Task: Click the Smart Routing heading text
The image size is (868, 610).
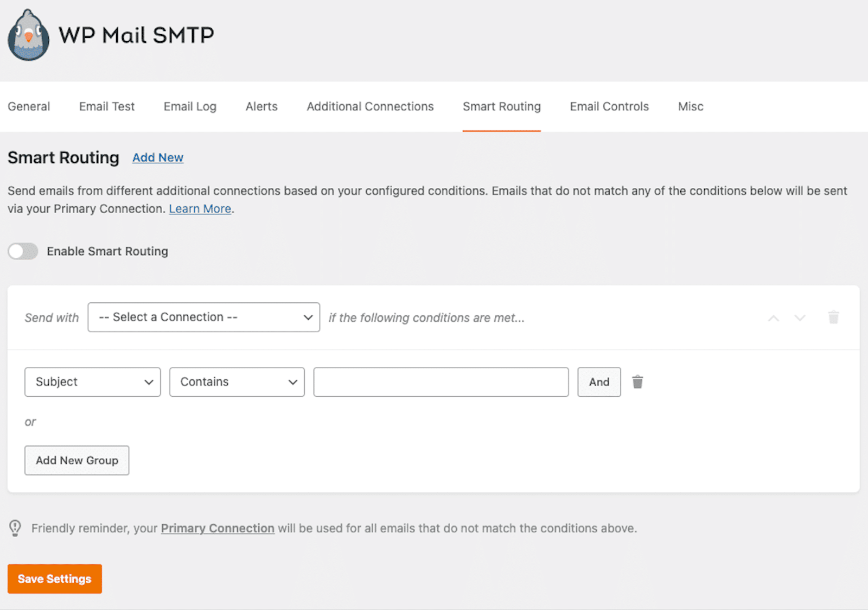Action: click(63, 157)
